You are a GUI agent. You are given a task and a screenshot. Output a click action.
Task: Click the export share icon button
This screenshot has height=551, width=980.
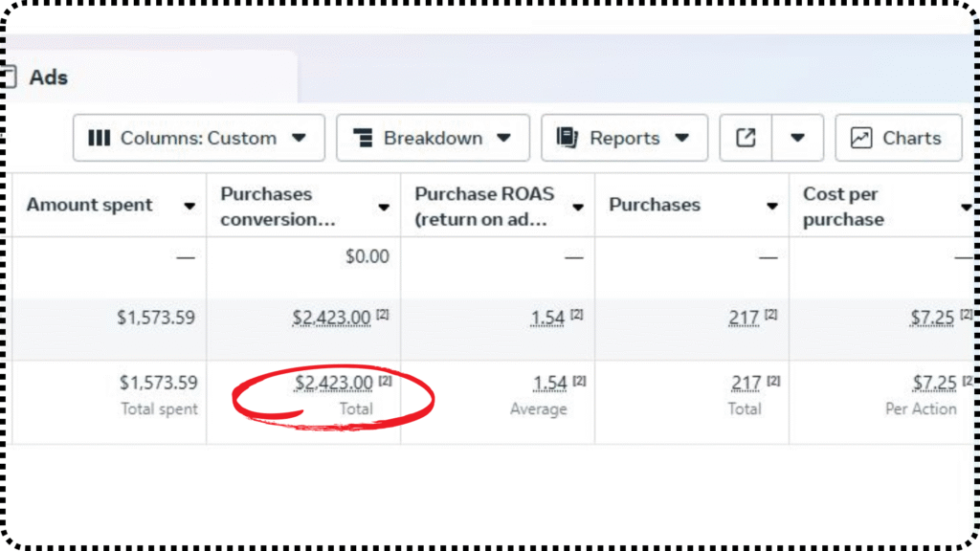(x=746, y=139)
